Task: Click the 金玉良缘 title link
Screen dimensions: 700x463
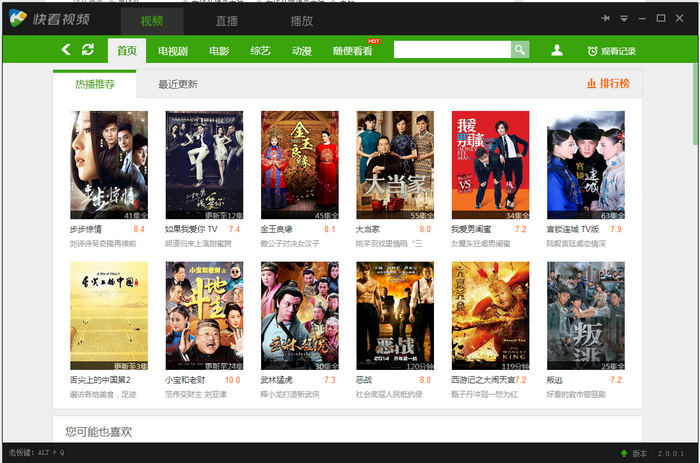Action: pos(276,229)
